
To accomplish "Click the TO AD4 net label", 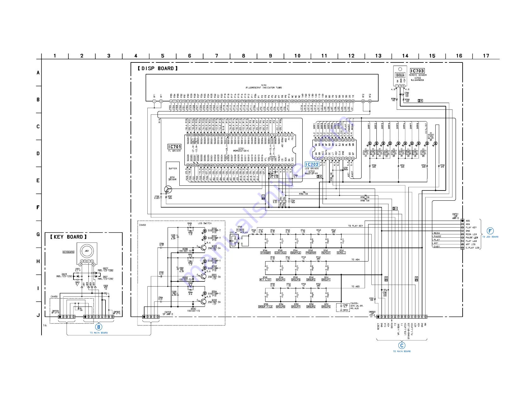I will click(x=356, y=260).
